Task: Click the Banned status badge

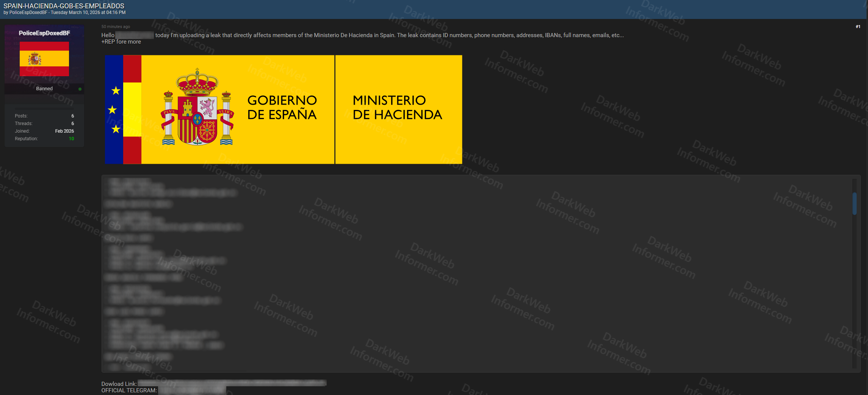Action: coord(44,88)
